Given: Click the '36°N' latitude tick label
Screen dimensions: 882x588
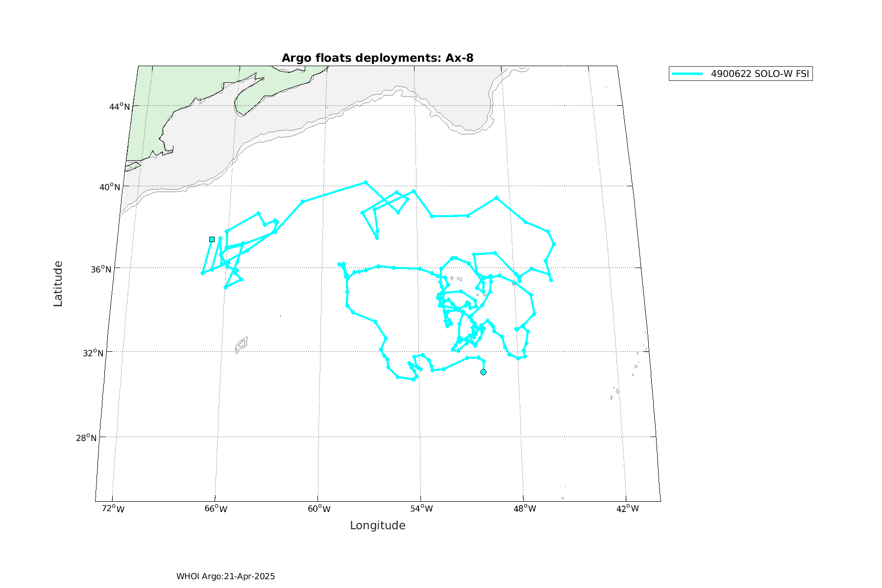Looking at the screenshot, I should (x=101, y=269).
